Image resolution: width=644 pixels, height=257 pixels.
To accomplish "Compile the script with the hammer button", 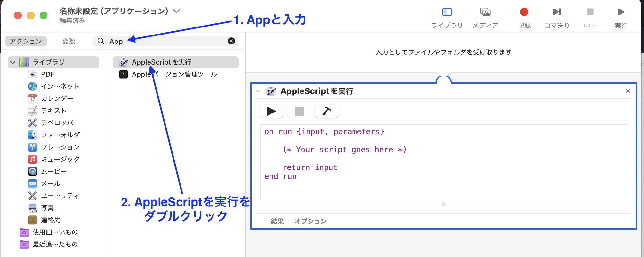I will pos(326,111).
